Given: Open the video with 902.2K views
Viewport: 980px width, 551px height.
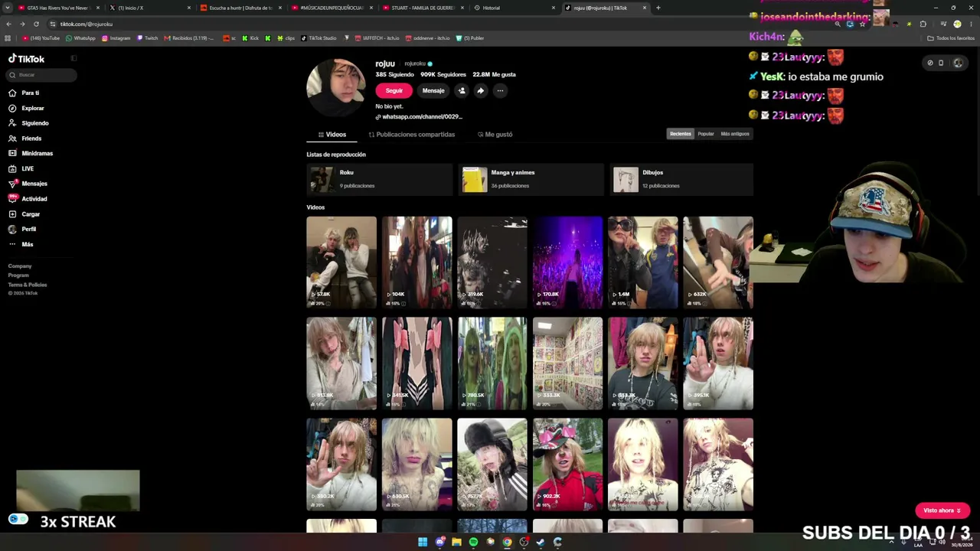Looking at the screenshot, I should (568, 465).
